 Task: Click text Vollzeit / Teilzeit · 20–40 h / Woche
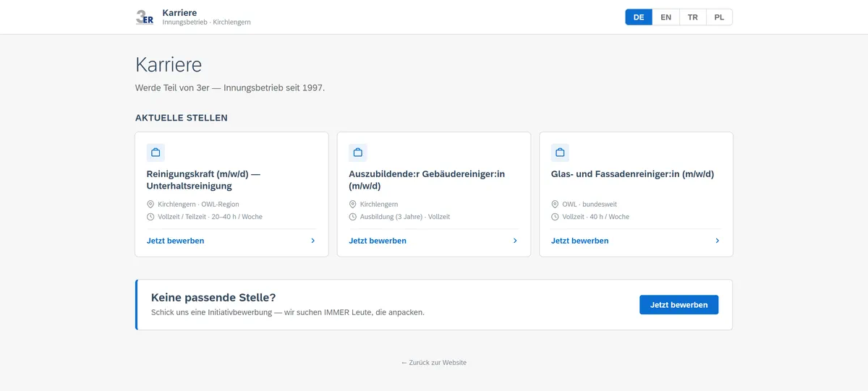(210, 217)
